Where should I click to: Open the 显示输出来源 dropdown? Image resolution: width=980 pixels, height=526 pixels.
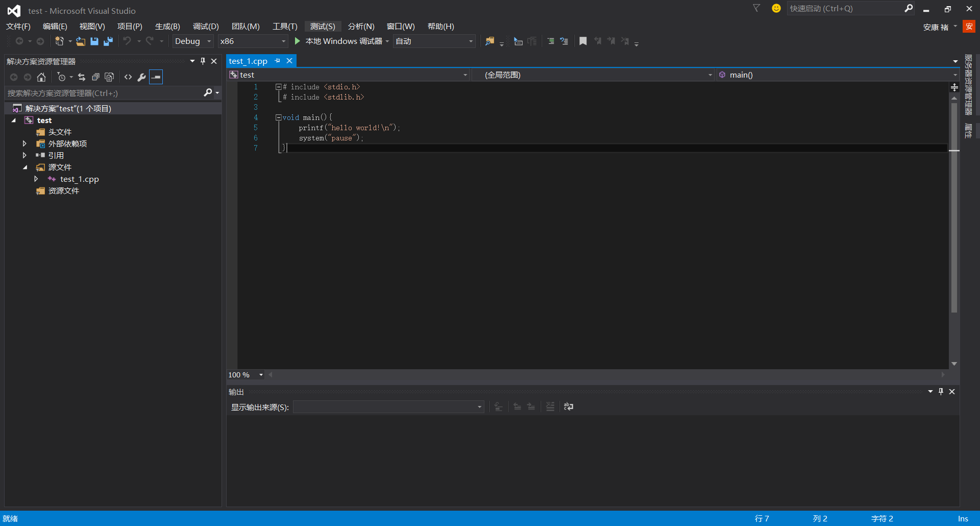(x=388, y=407)
